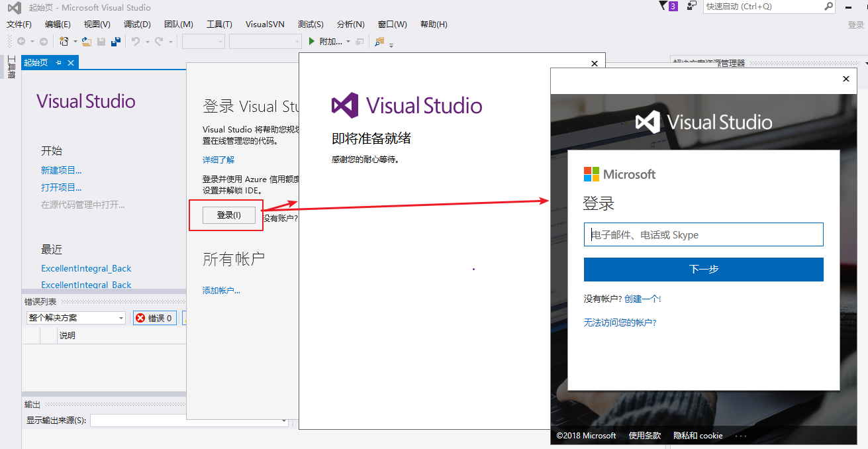Viewport: 868px width, 449px height.
Task: Click the Description column header in Error List
Action: click(68, 336)
